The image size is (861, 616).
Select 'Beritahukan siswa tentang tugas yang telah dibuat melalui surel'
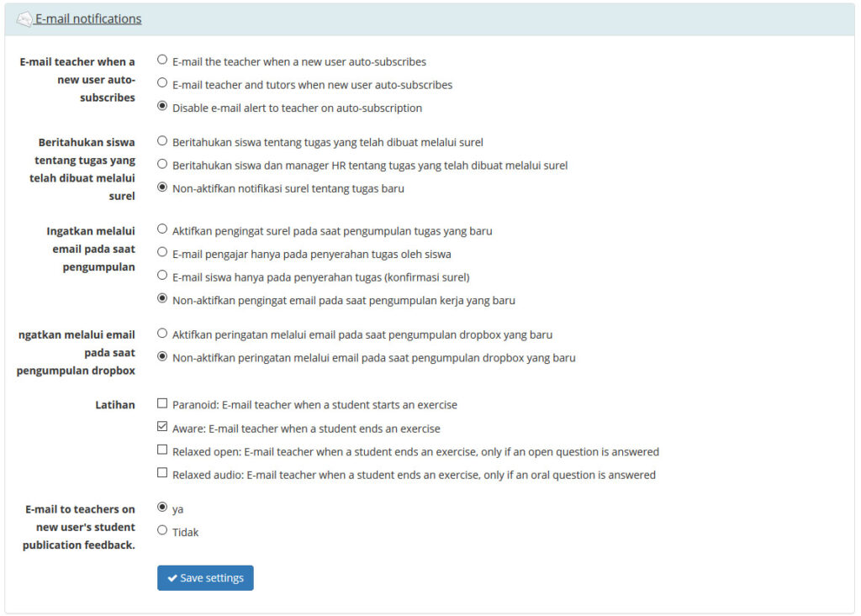point(161,141)
